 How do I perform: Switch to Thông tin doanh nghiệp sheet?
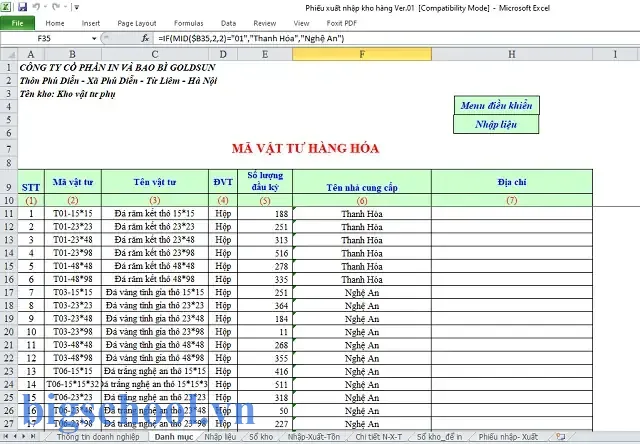98,437
